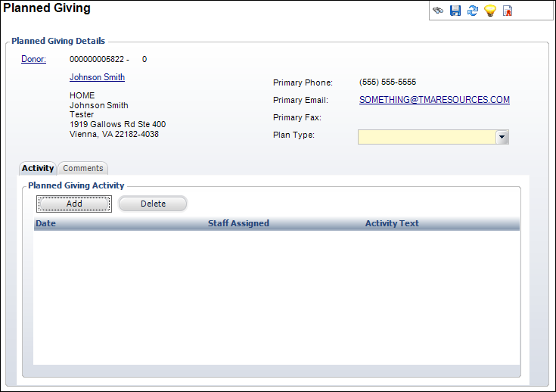Click the HOME address type text
556x392 pixels.
[82, 95]
